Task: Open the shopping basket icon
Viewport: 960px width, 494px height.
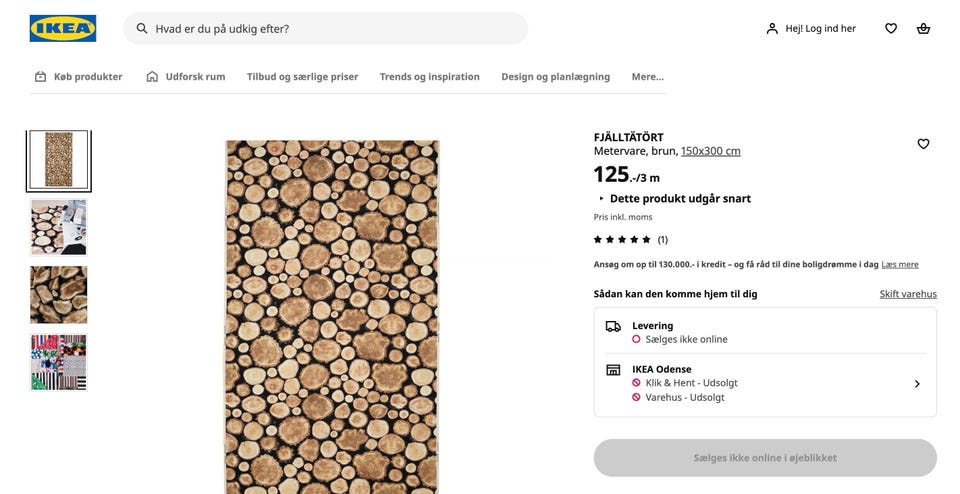Action: pos(923,28)
